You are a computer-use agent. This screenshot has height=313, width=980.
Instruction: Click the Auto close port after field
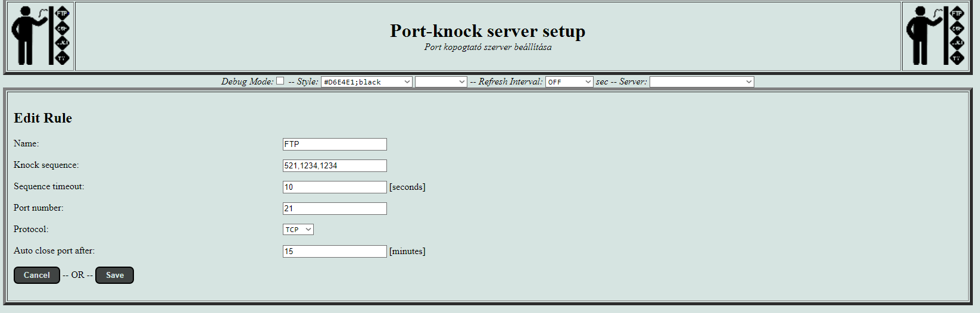pyautogui.click(x=335, y=251)
